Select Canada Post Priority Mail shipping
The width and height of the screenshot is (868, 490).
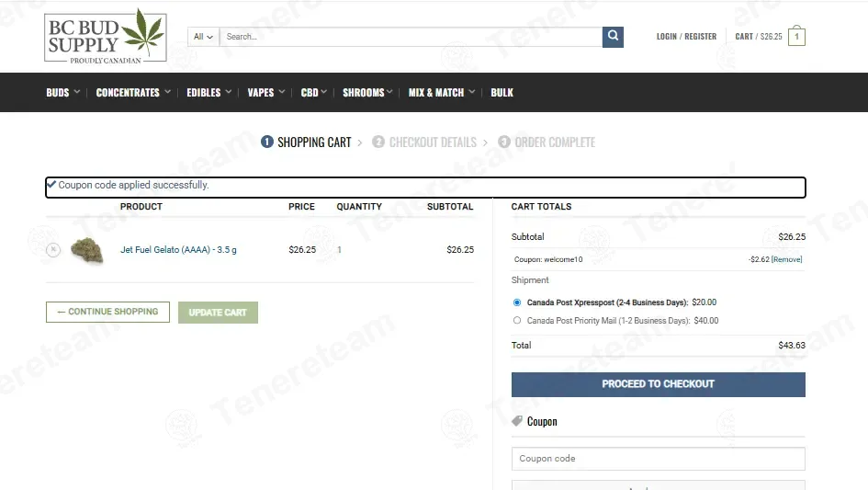click(x=517, y=320)
